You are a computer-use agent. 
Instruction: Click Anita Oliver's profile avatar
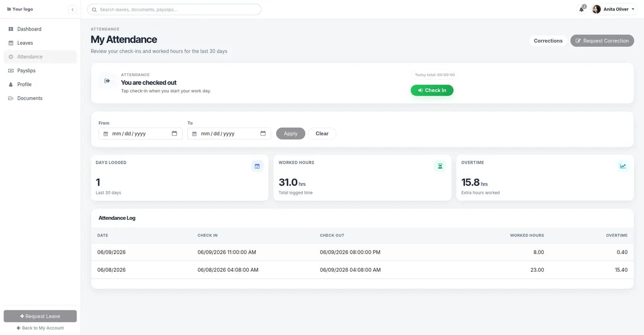[596, 9]
